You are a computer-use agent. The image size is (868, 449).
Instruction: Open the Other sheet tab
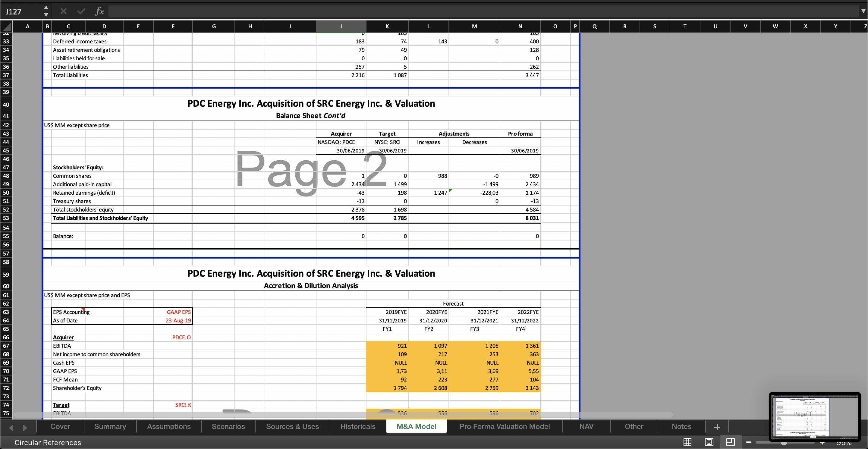(x=634, y=426)
